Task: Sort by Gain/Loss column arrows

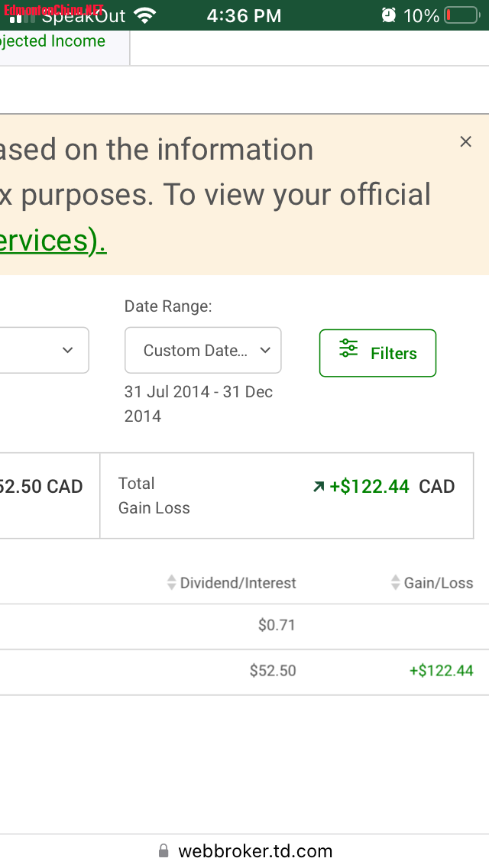Action: (395, 583)
